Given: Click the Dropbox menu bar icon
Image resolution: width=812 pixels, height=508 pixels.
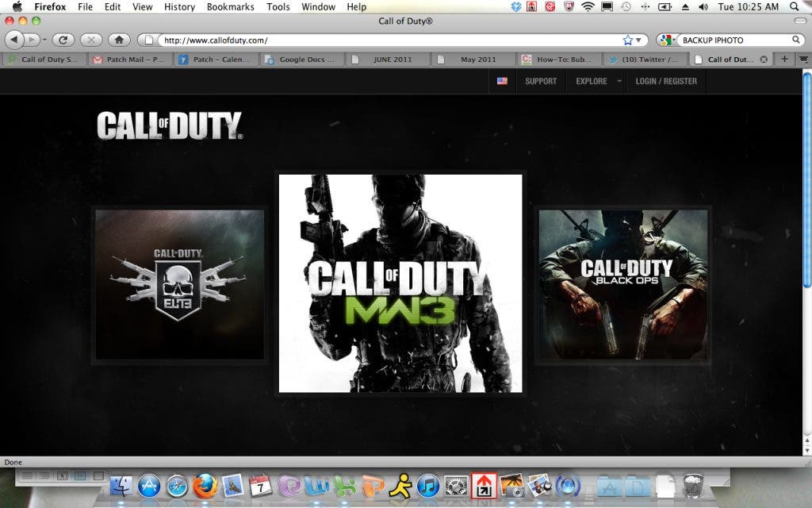Looking at the screenshot, I should 515,6.
